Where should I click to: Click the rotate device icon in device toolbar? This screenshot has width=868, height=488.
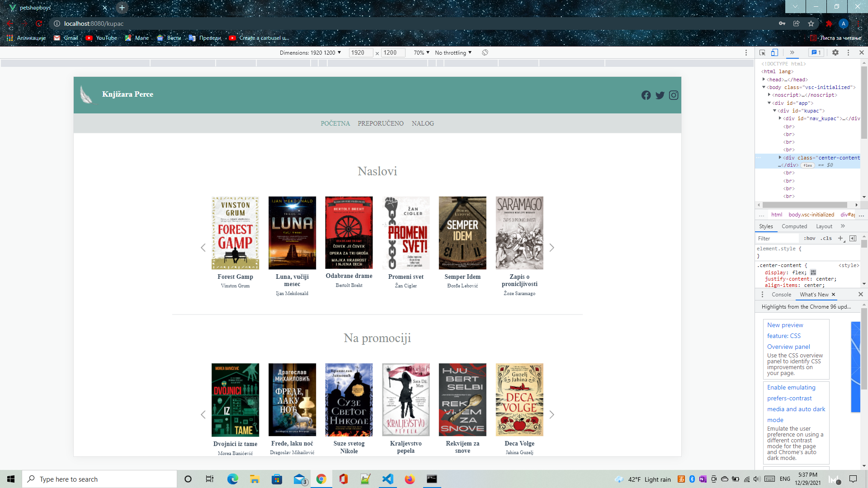tap(485, 52)
